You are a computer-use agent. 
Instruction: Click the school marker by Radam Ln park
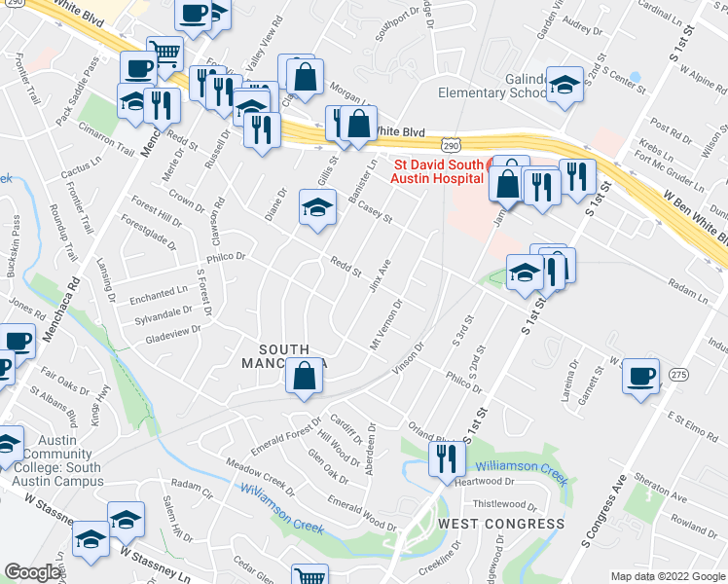525,274
